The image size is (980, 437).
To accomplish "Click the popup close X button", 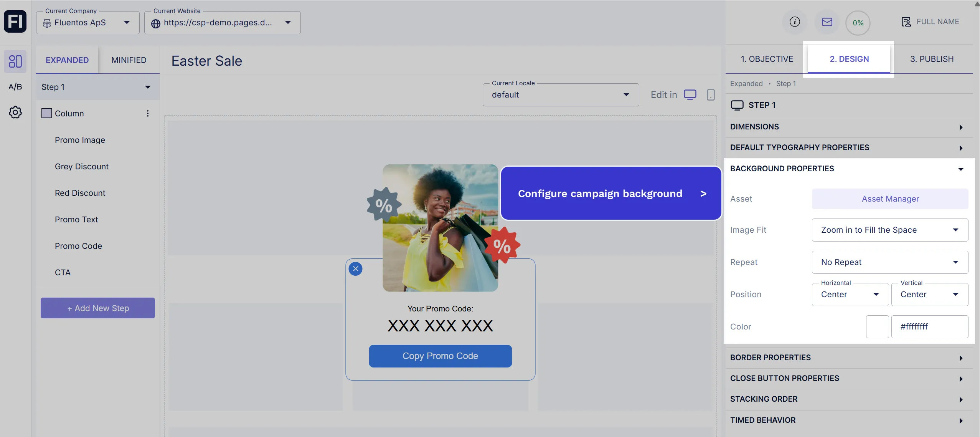I will coord(356,269).
